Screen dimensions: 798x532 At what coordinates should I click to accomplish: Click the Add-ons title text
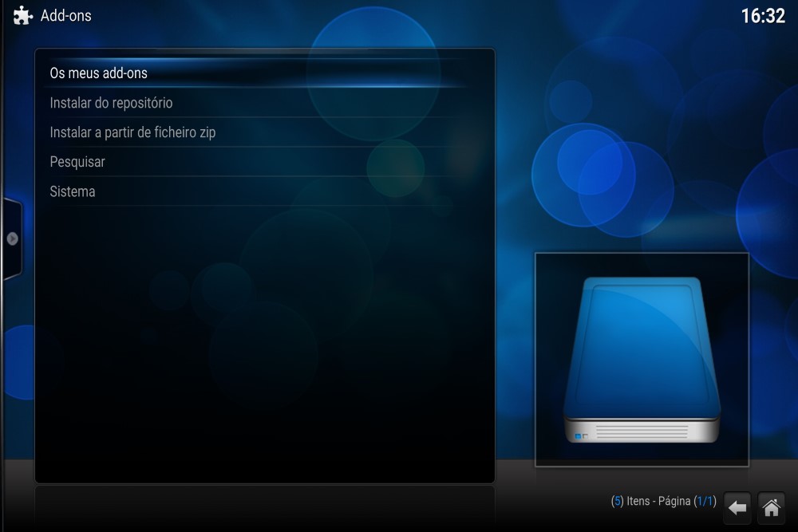point(66,16)
